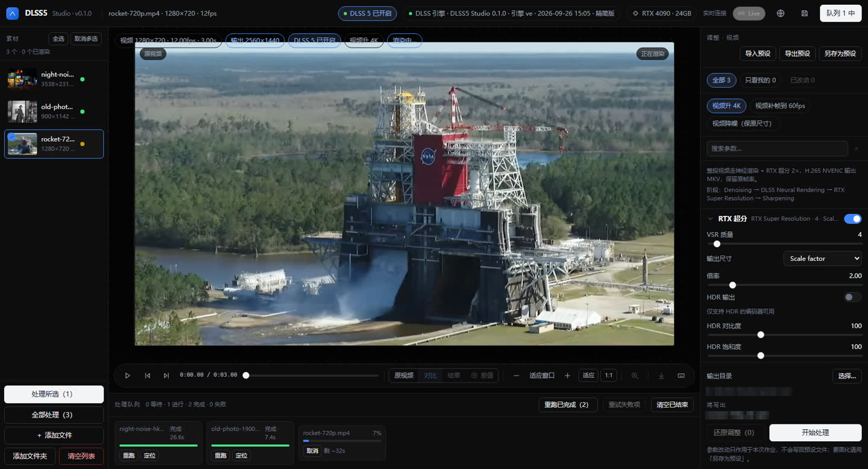
Task: Click 另存为预设 button
Action: (x=840, y=54)
